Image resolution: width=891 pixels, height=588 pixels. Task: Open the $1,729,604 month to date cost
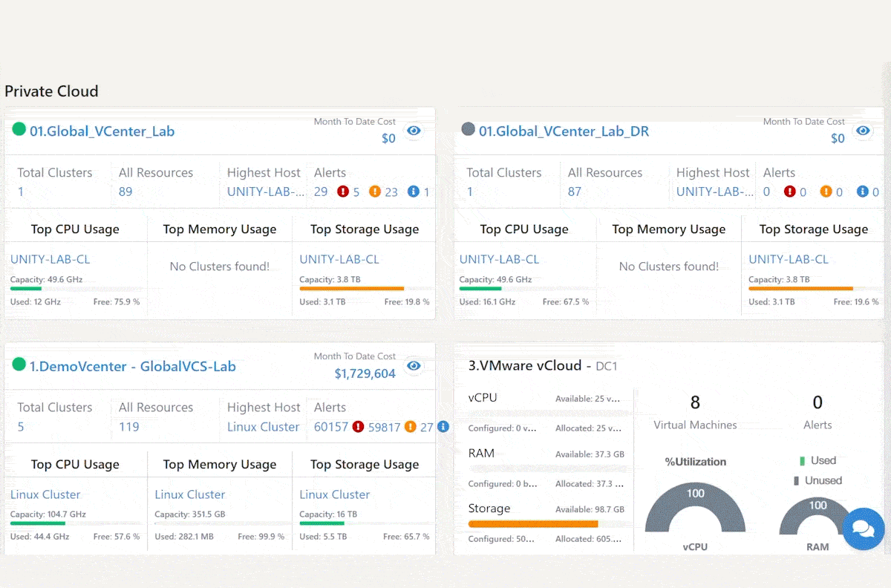[x=365, y=373]
